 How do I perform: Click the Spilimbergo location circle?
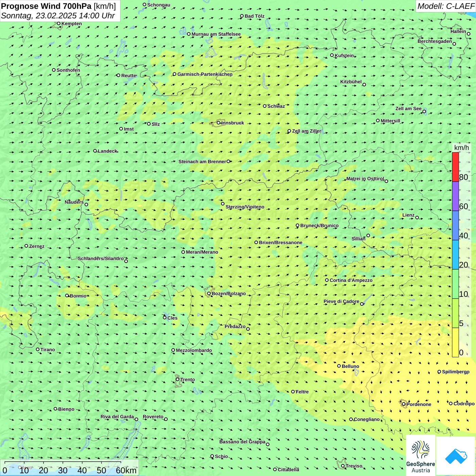coord(439,372)
